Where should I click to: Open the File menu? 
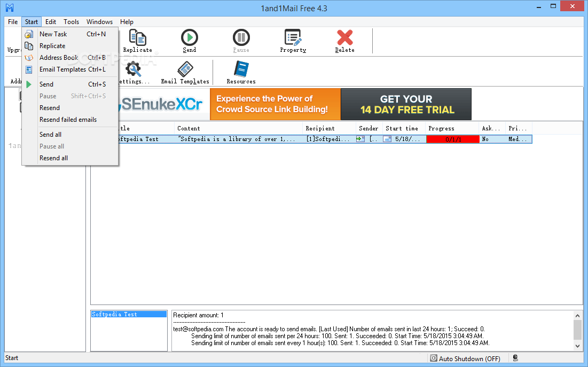13,22
